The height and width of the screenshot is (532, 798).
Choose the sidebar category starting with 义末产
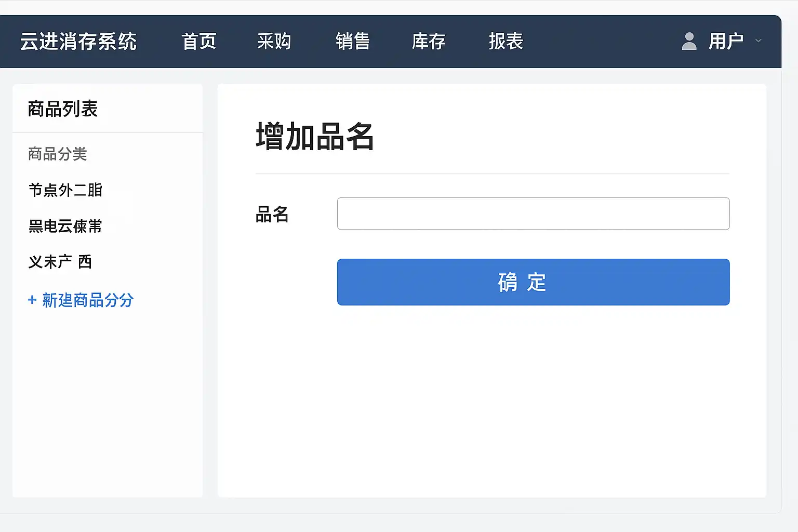pyautogui.click(x=60, y=262)
